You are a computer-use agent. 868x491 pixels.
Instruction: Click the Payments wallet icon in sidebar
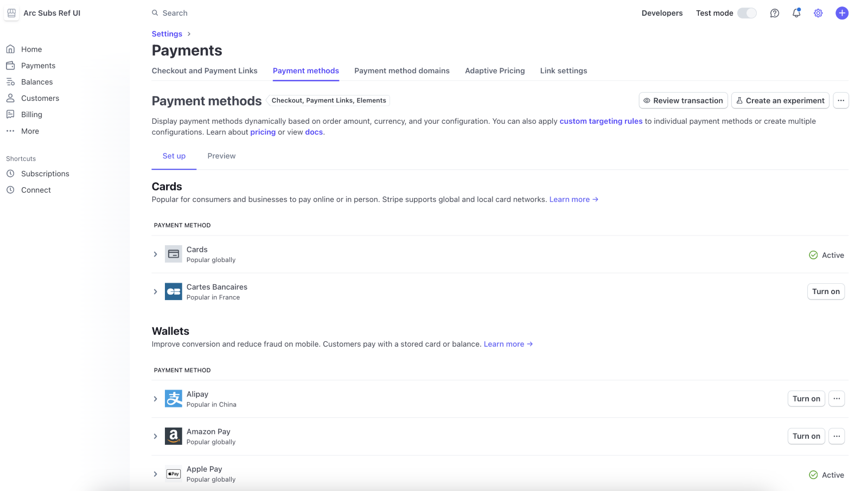coord(10,66)
